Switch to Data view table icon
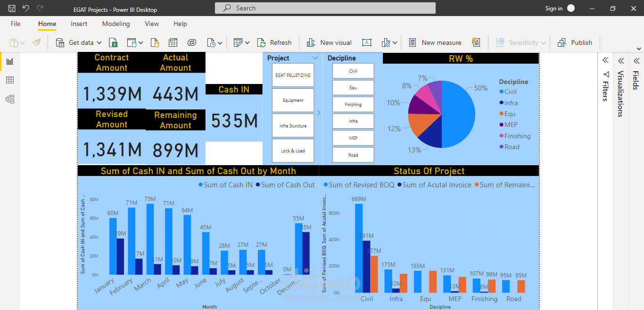This screenshot has height=310, width=644. 10,80
